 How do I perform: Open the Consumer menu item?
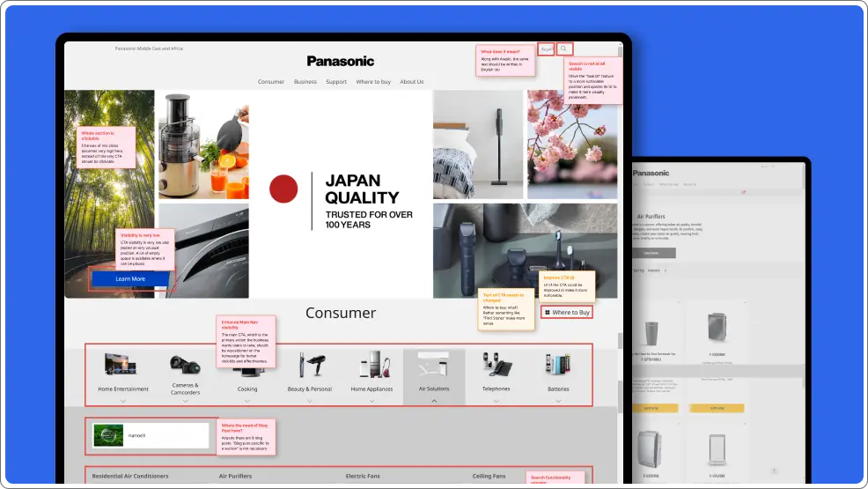(x=271, y=82)
